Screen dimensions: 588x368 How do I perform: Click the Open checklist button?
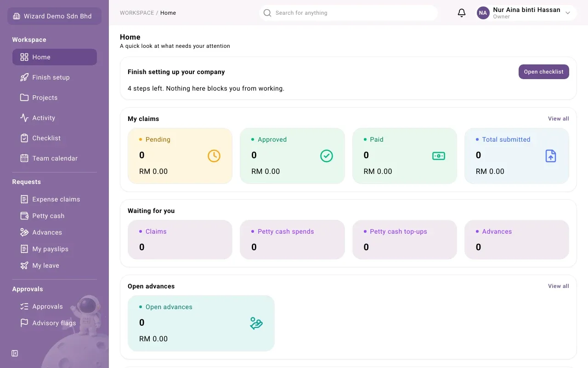[x=544, y=72]
